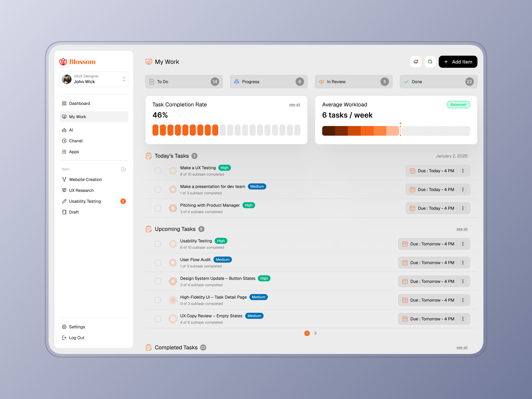Tick the Pitching with Product Manager checkbox

[x=158, y=208]
